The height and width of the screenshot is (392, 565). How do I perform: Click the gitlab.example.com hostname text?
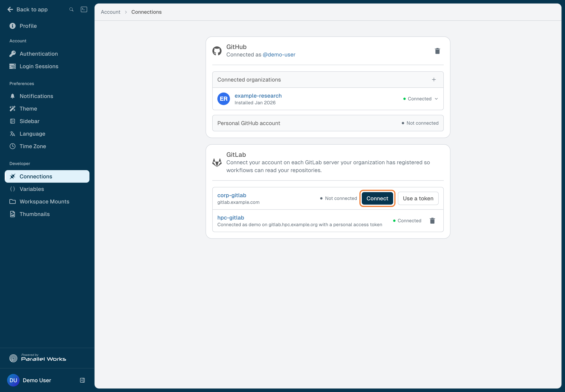point(238,202)
